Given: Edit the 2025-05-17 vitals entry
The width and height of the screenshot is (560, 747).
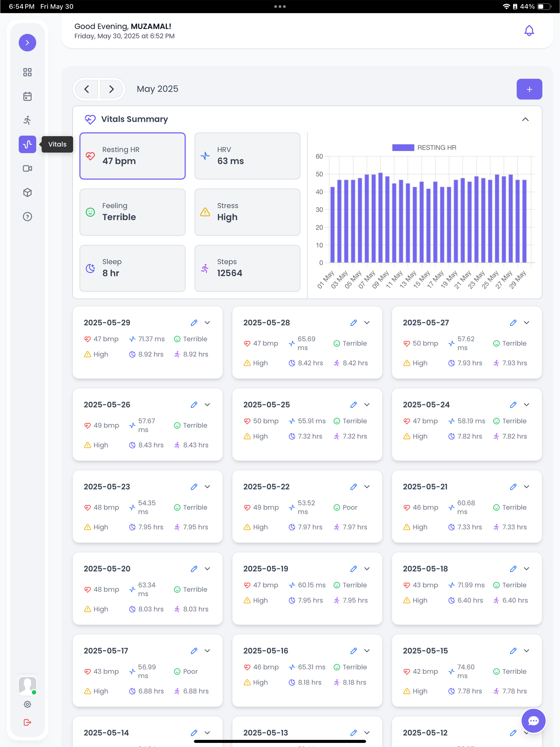Looking at the screenshot, I should 194,651.
